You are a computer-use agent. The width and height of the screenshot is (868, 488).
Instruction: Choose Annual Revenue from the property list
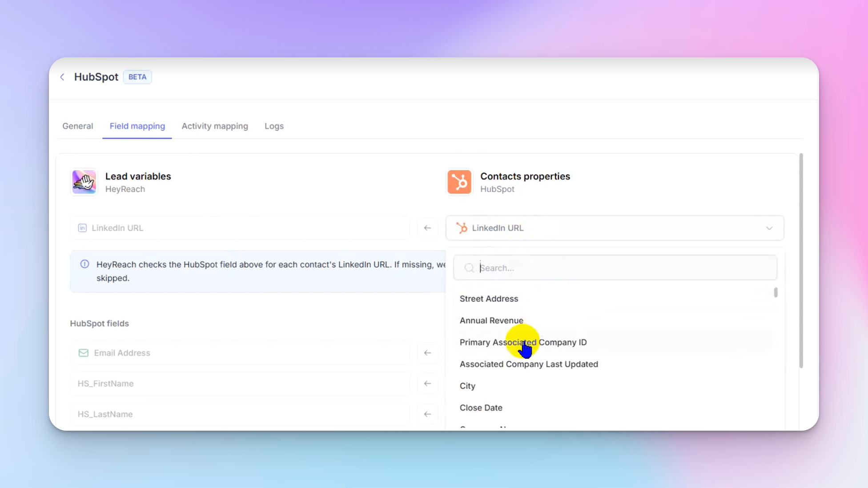pos(491,320)
